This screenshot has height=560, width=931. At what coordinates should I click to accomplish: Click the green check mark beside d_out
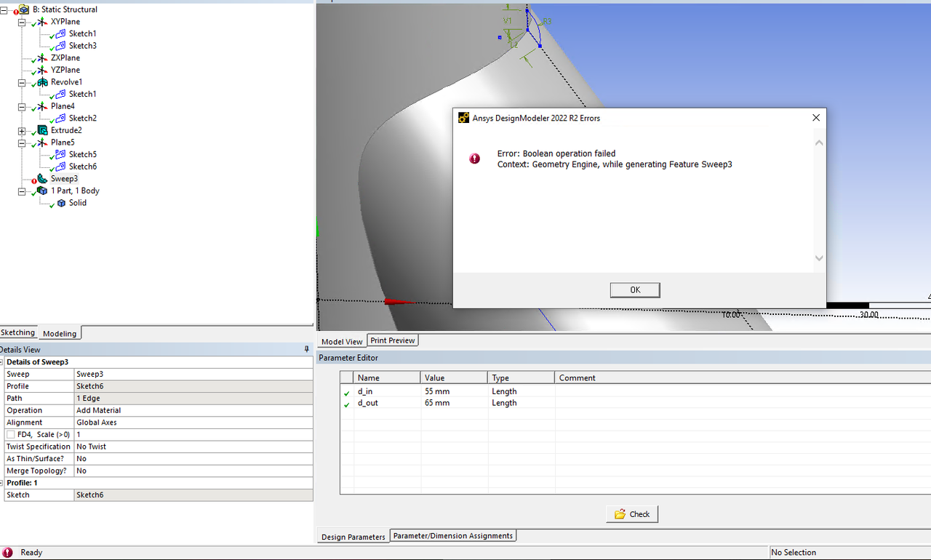tap(346, 404)
